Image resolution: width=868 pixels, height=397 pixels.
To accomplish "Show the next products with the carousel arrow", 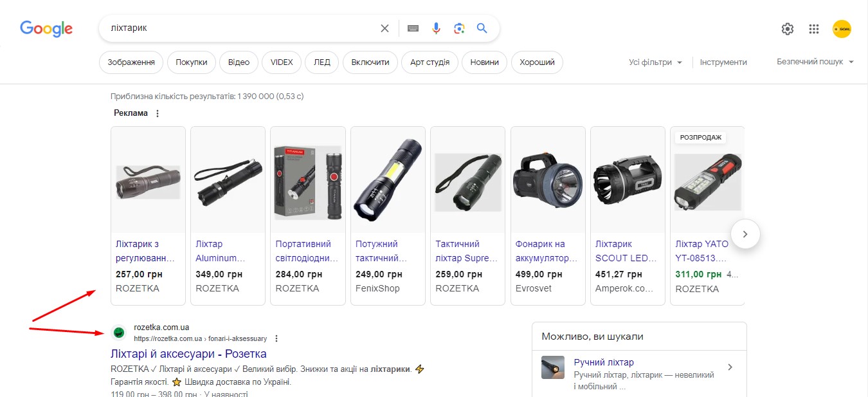I will click(745, 234).
